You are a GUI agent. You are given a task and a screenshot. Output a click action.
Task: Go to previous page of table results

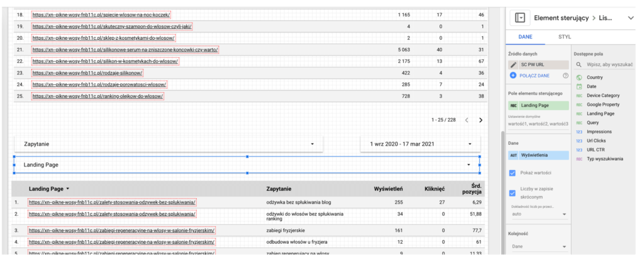pos(466,120)
